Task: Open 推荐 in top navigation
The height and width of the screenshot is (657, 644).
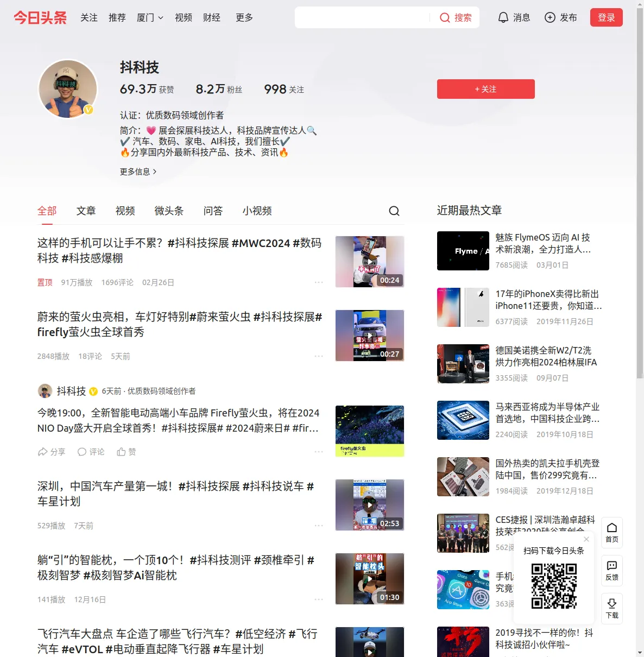Action: point(117,17)
